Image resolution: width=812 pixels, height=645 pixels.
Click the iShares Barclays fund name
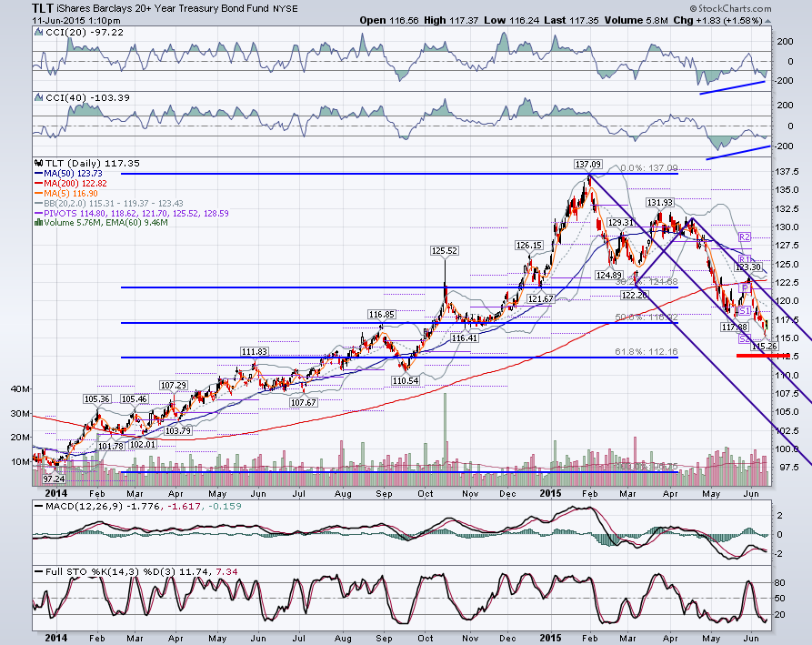[162, 8]
